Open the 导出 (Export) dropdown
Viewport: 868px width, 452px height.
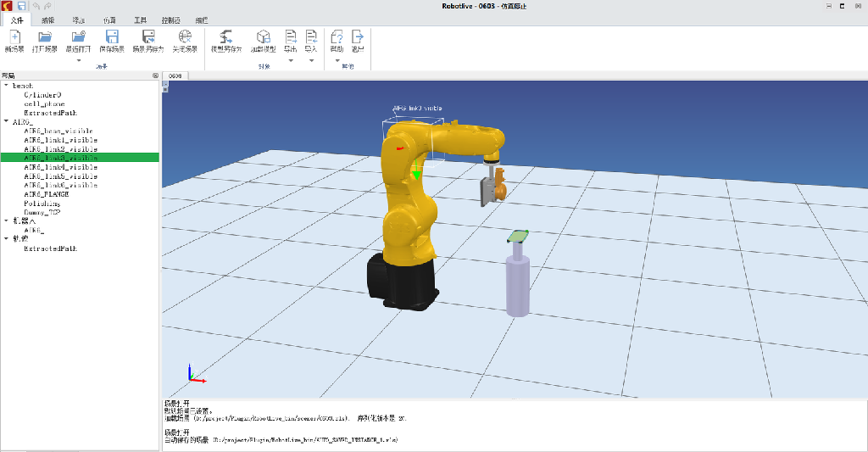tap(291, 59)
